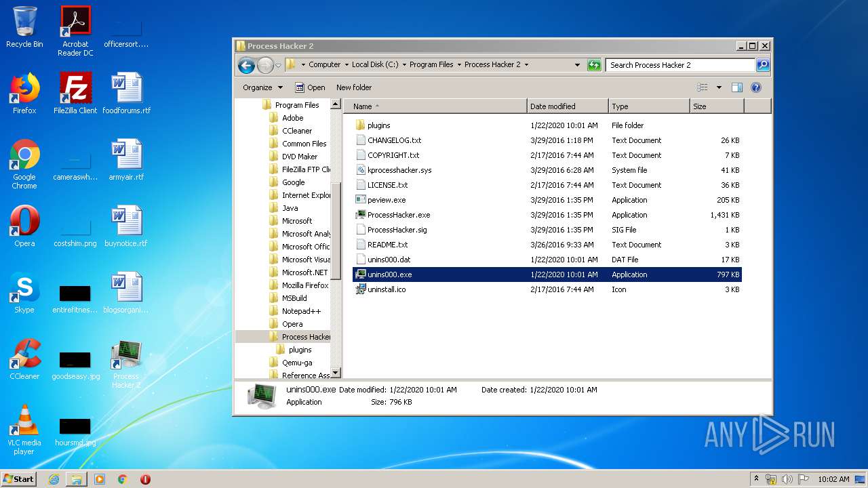Image resolution: width=868 pixels, height=488 pixels.
Task: Open VLC media player shortcut
Action: click(24, 430)
